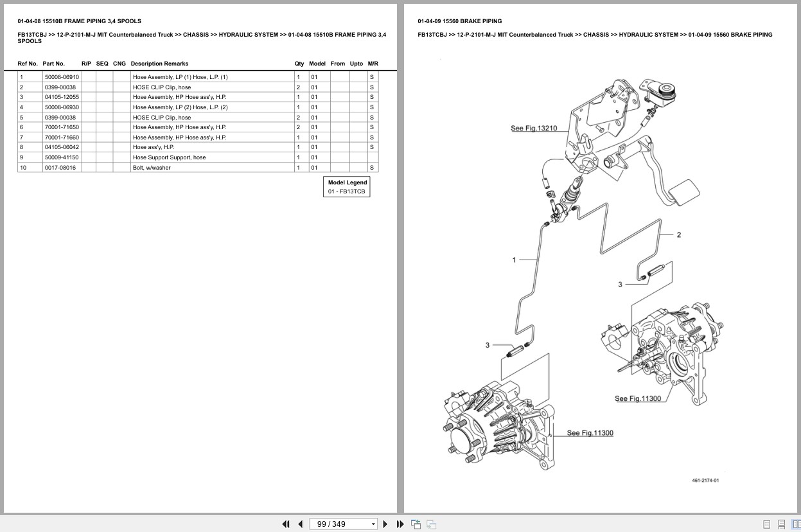
Task: Go to the first page
Action: (x=286, y=524)
